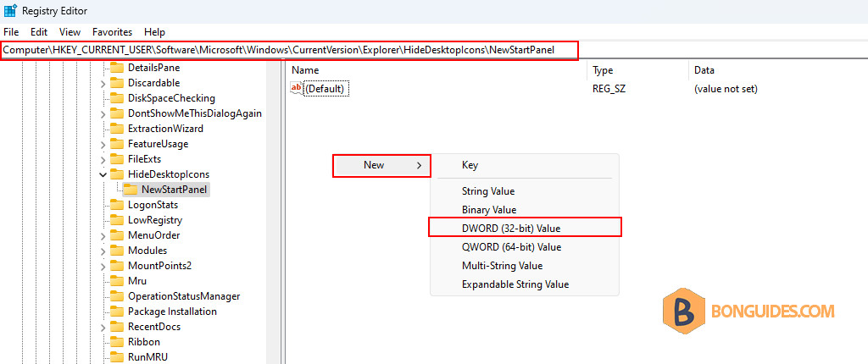Create a QWORD (64-bit) Value
Screen dimensions: 868x364
[525, 246]
